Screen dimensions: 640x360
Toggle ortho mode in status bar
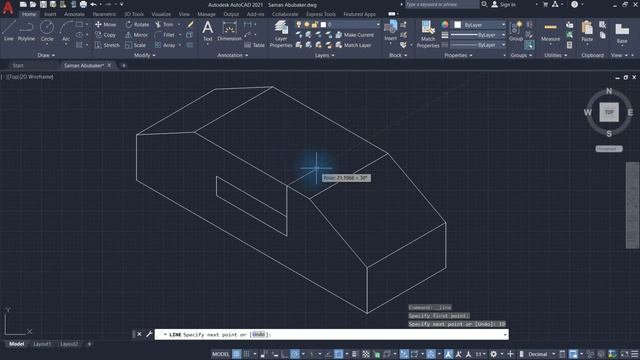tap(285, 354)
